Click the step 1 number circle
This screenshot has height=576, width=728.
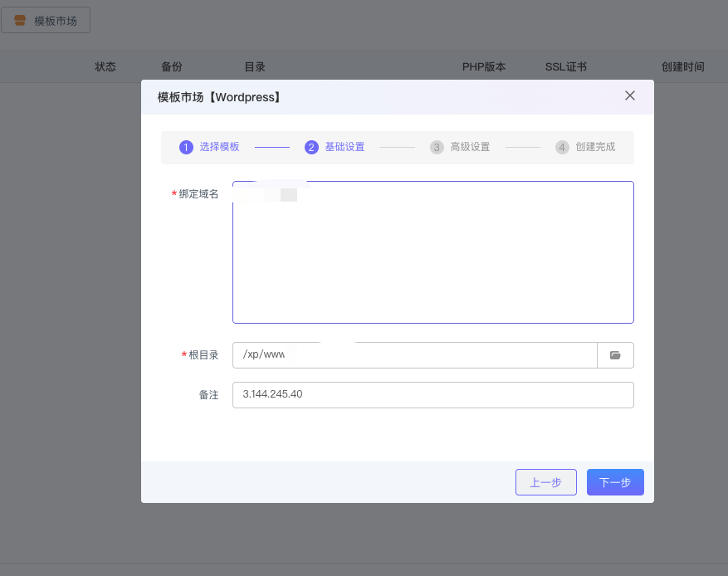(x=186, y=148)
